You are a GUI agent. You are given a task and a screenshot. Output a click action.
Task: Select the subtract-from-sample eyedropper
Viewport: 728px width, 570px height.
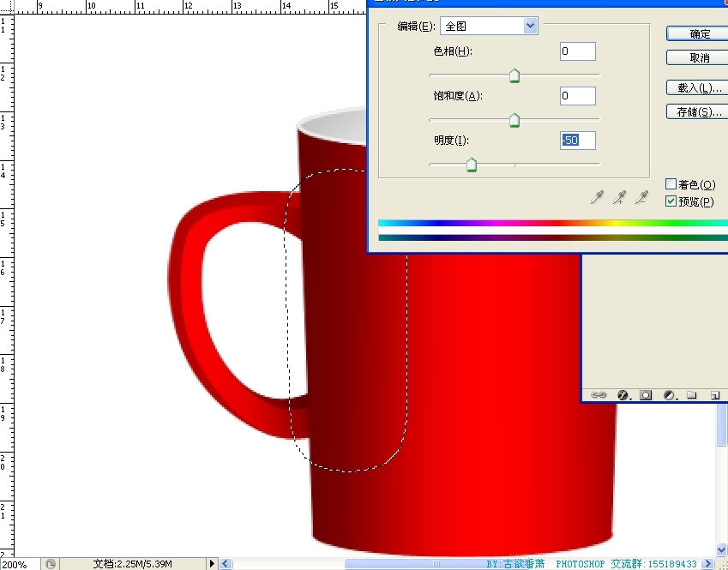coord(641,198)
